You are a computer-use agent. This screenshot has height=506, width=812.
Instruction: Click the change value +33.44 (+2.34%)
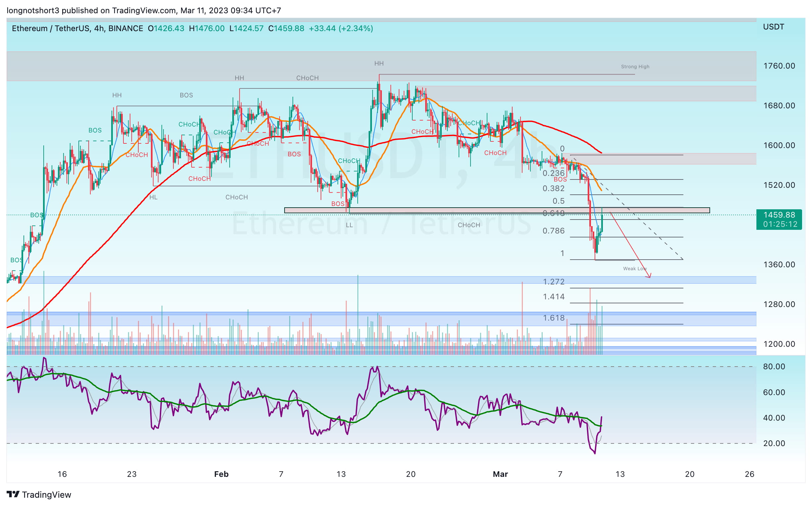[x=341, y=28]
